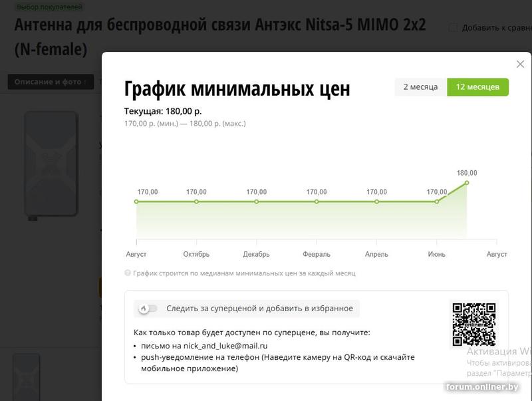Image resolution: width=532 pixels, height=401 pixels.
Task: Click the question mark info icon
Action: (x=128, y=273)
